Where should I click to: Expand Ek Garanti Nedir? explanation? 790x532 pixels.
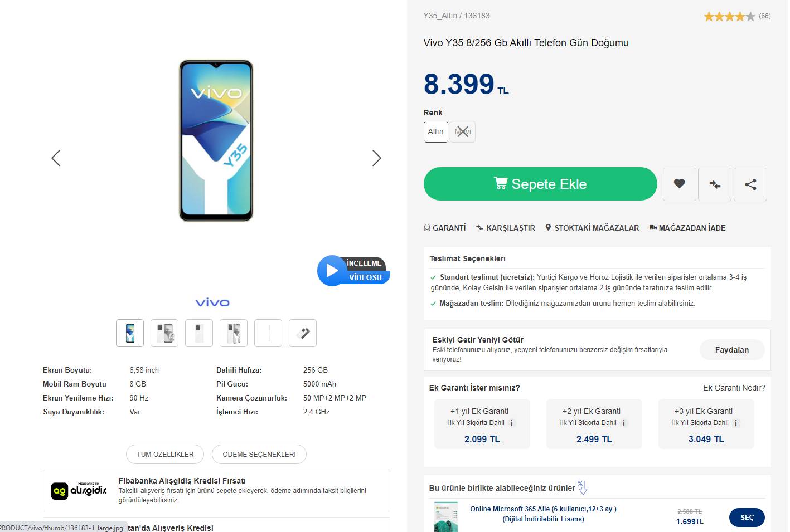(734, 388)
